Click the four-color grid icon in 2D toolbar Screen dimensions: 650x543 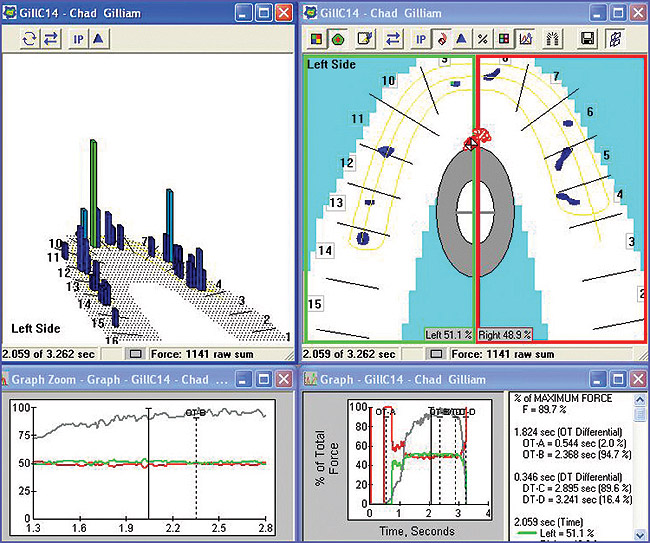point(315,40)
